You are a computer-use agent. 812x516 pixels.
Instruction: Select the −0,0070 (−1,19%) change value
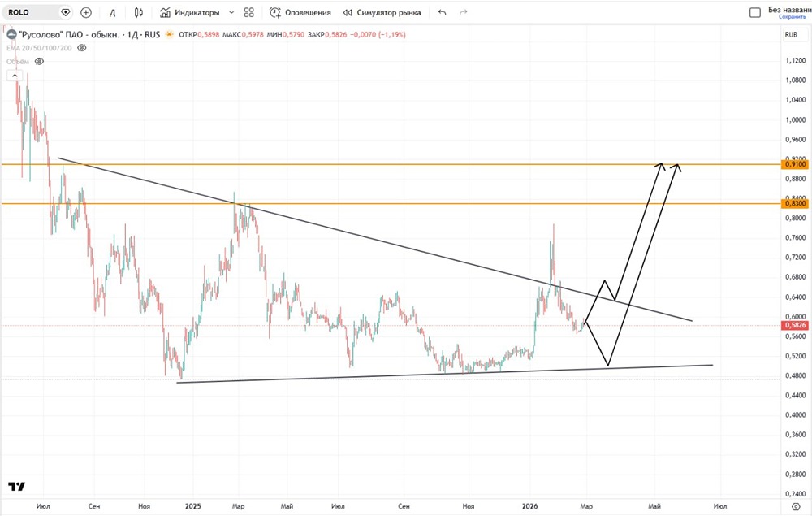[378, 35]
